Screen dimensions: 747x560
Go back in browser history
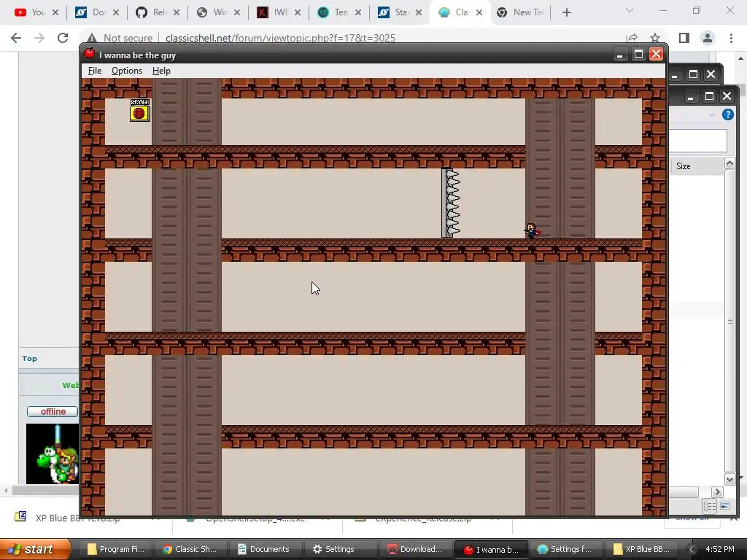16,38
